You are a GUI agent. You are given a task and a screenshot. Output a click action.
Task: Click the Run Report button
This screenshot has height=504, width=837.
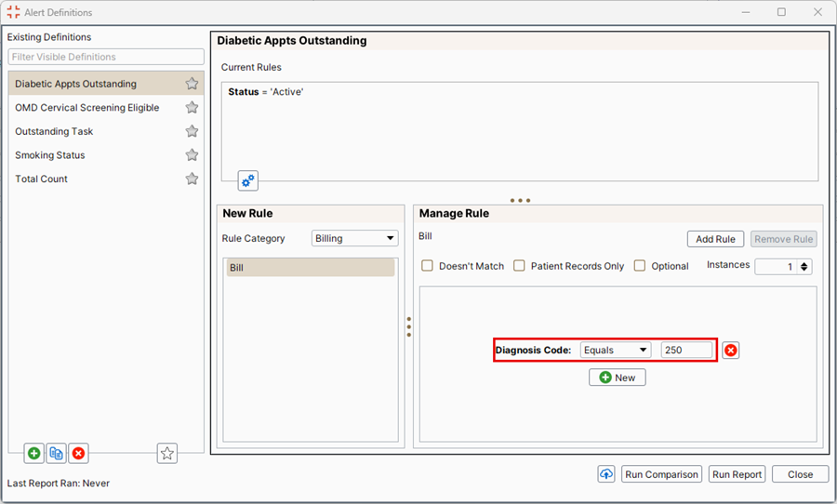(x=737, y=474)
